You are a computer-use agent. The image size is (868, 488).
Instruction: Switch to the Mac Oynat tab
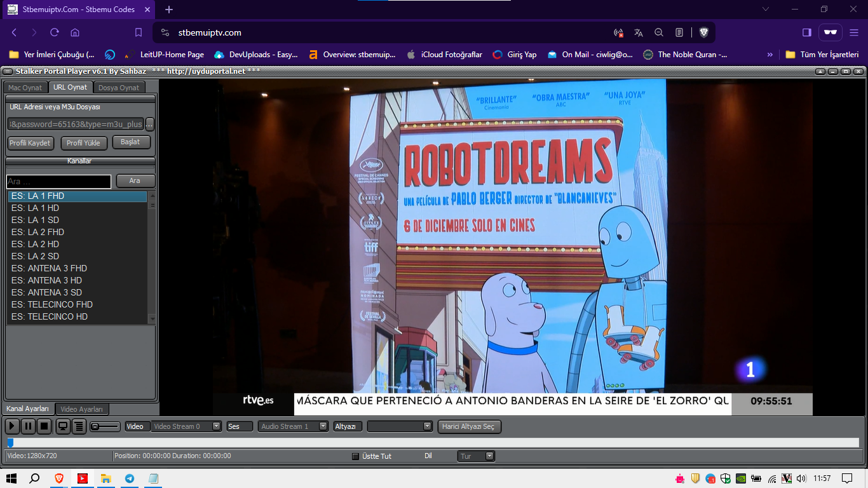25,88
